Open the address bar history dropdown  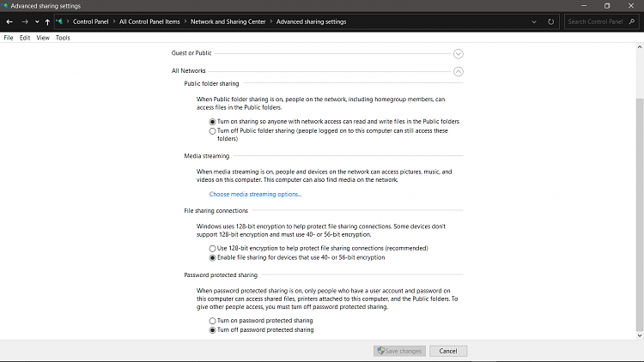point(534,21)
